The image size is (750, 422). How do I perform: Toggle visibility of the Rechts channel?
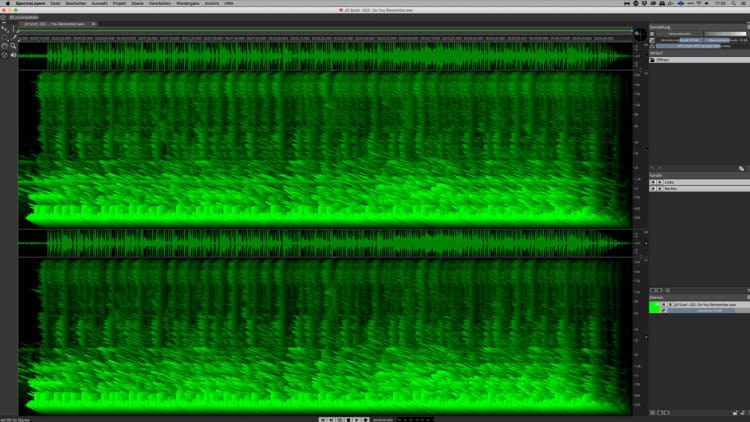653,189
